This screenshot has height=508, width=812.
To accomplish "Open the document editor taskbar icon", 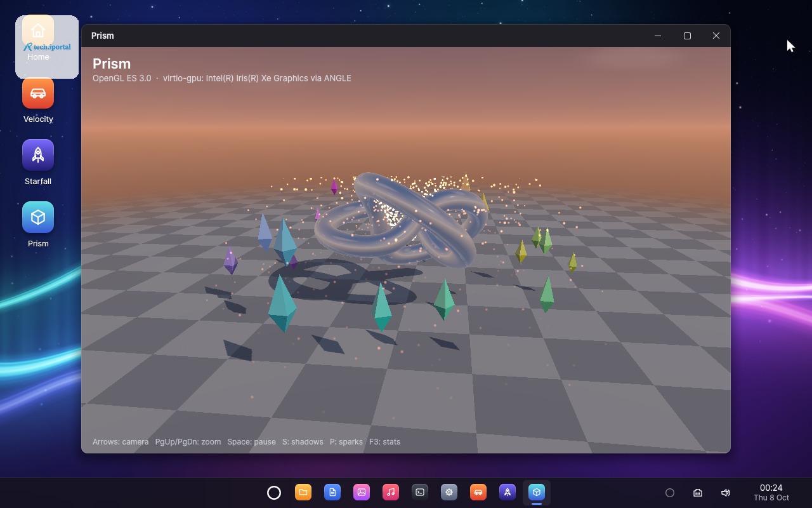I will coord(332,492).
